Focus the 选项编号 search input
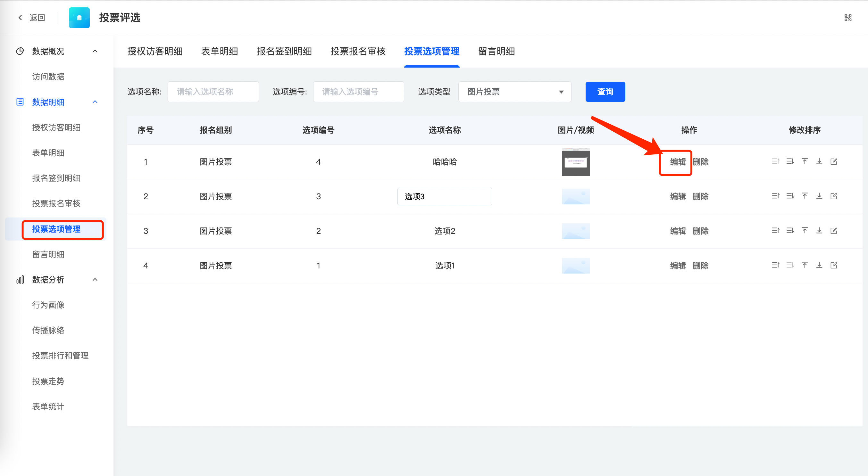 coord(358,92)
